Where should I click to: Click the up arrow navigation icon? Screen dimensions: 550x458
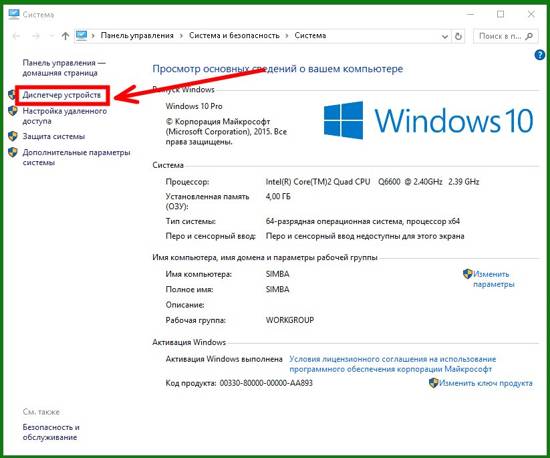(x=65, y=36)
